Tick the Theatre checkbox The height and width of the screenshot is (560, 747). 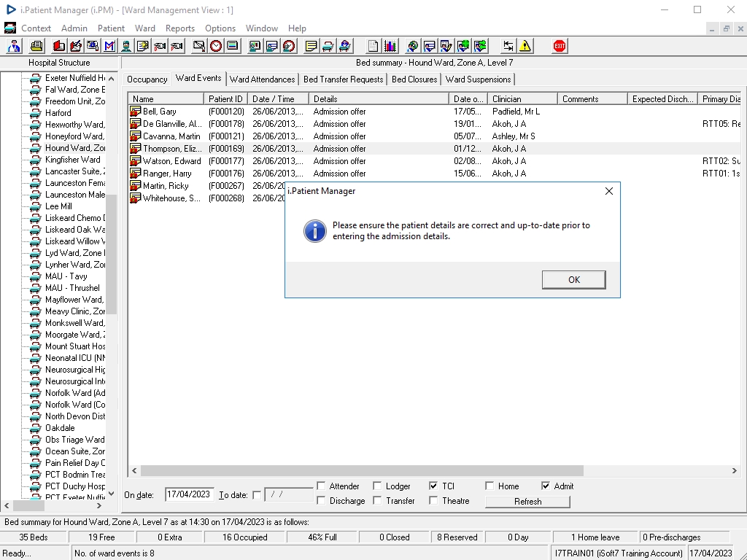pos(433,500)
